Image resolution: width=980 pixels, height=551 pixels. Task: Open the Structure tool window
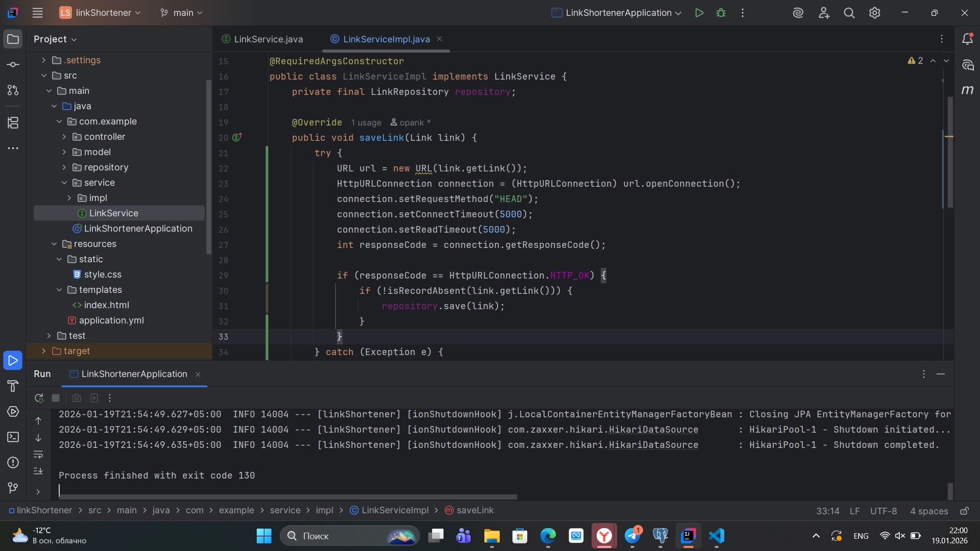coord(13,122)
